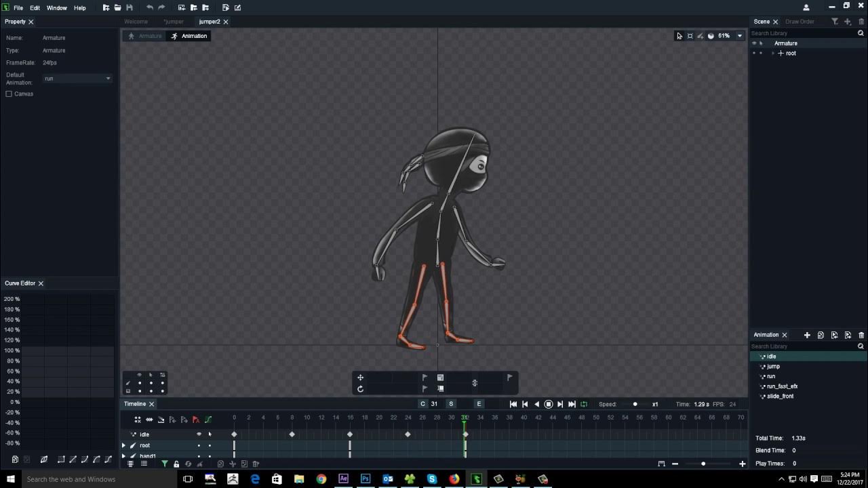Open the Window menu

coord(56,7)
